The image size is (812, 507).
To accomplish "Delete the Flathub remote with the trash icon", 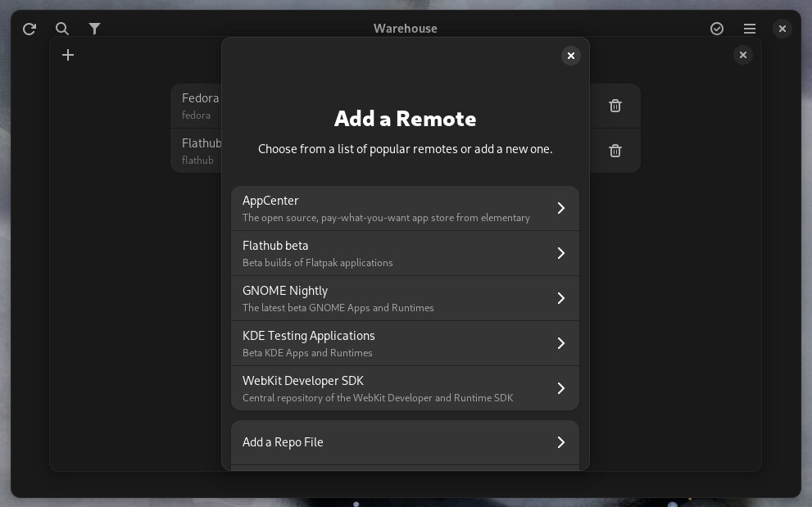I will (615, 151).
